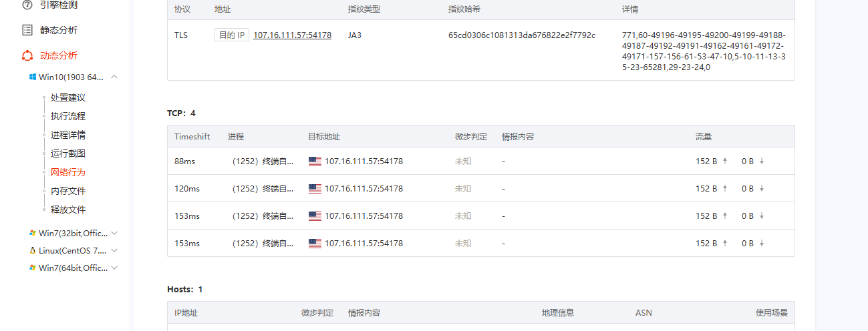Expand the Win7(64bit,Office...) environment
Viewport: 868px width, 331px height.
(x=114, y=268)
